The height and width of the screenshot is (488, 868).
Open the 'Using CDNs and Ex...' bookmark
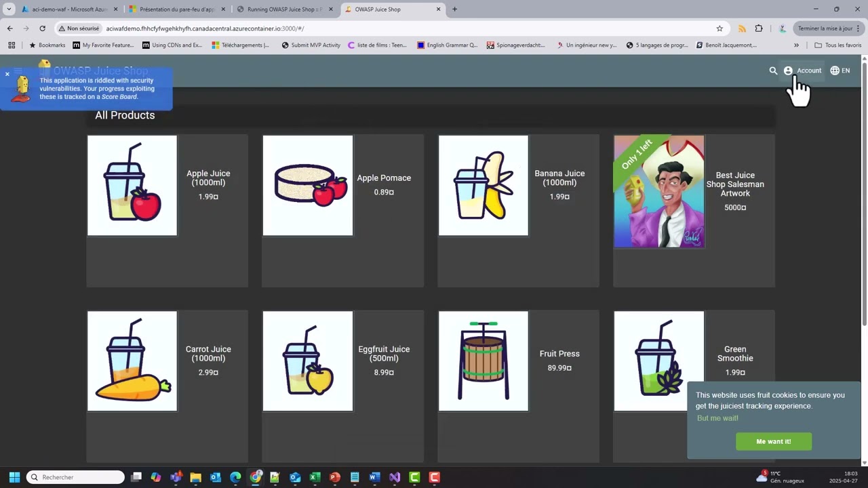point(172,45)
